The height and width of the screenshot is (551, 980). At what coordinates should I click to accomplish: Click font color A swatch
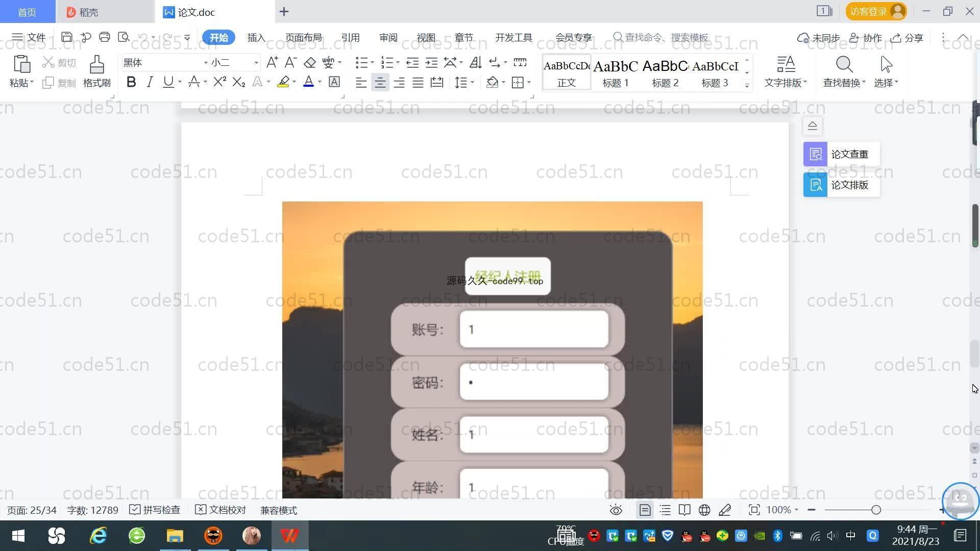(x=308, y=82)
